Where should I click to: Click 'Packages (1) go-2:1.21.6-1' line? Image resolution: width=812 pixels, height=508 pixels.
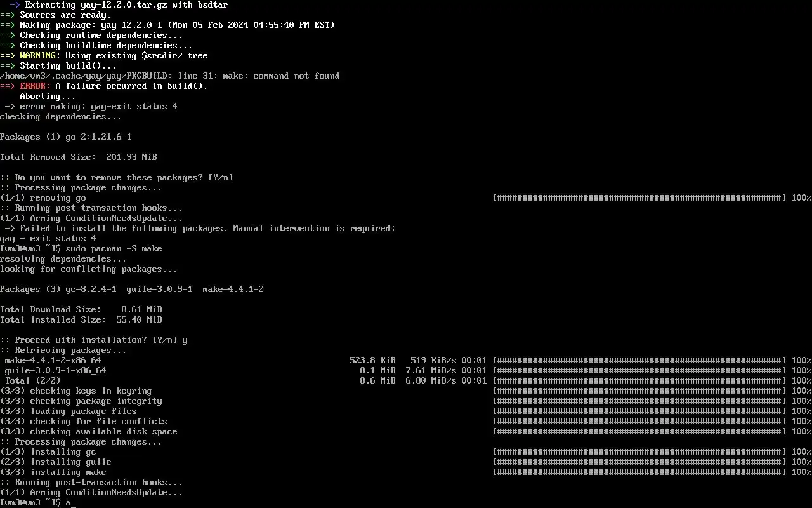tap(65, 137)
